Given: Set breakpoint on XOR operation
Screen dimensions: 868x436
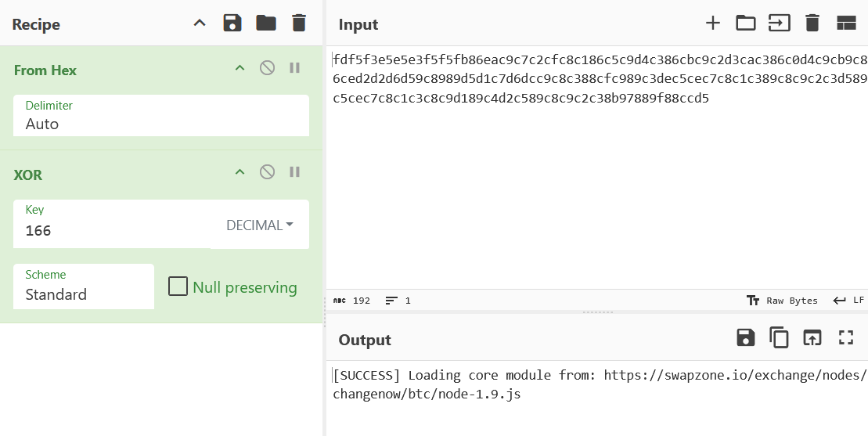Looking at the screenshot, I should 295,172.
